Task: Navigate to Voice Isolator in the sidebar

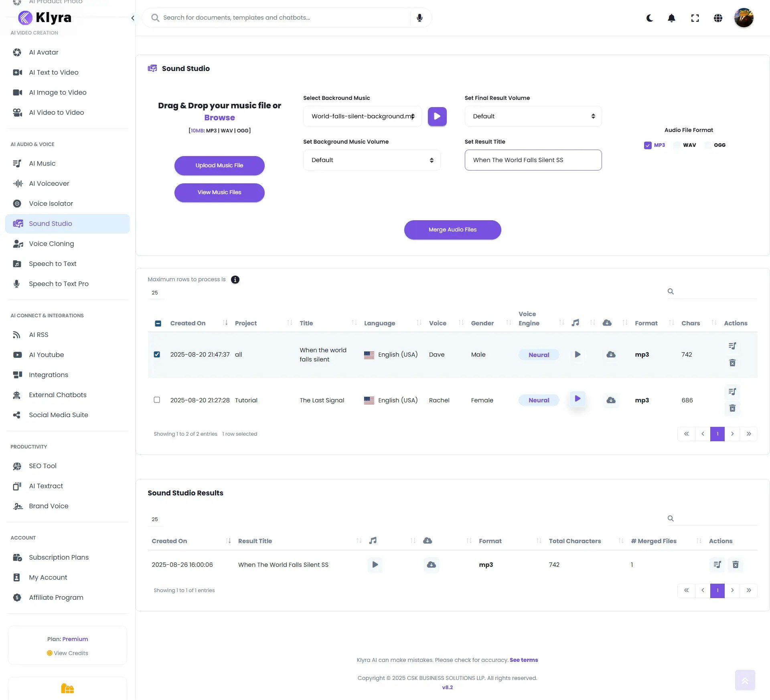Action: pyautogui.click(x=51, y=203)
